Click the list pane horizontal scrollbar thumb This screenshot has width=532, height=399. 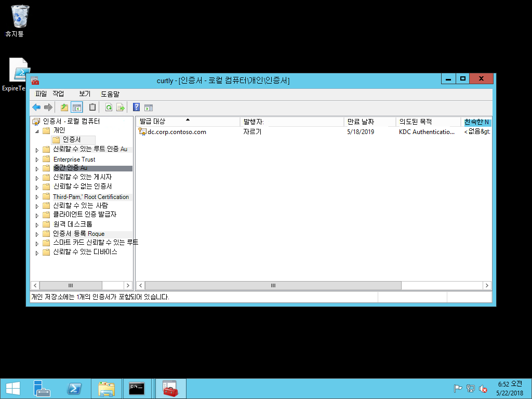[273, 285]
